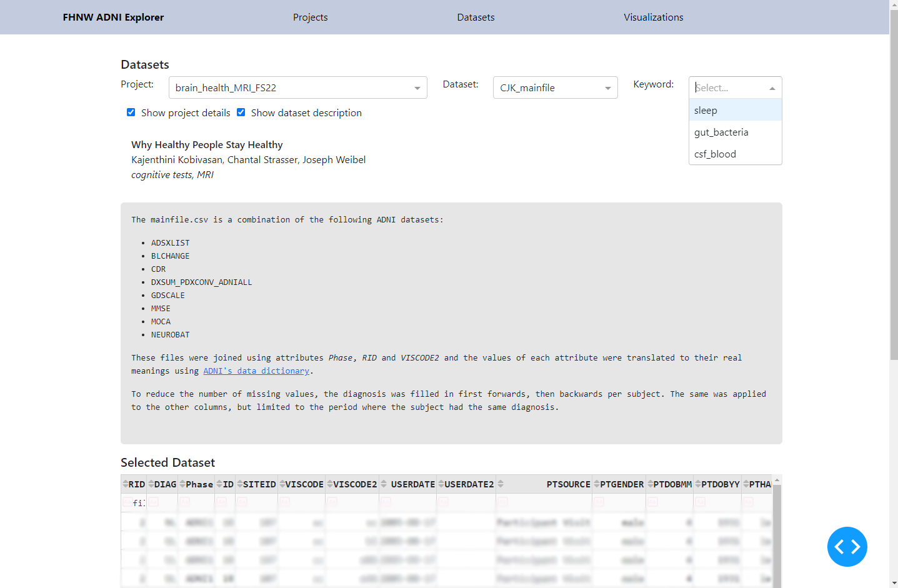This screenshot has height=588, width=898.
Task: Sort the table by PTSOURCE column
Action: click(x=501, y=484)
